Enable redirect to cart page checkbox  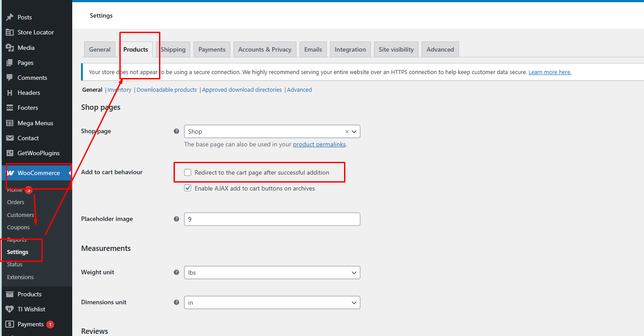point(188,172)
